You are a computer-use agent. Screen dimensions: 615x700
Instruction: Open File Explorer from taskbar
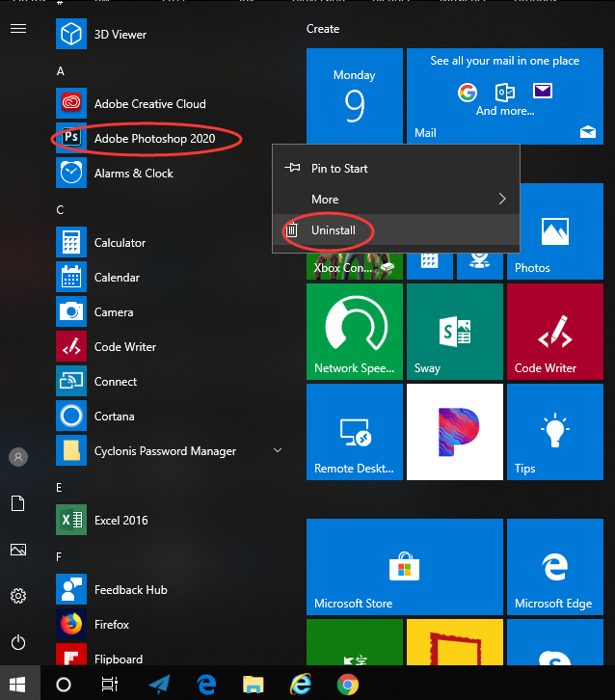coord(254,685)
